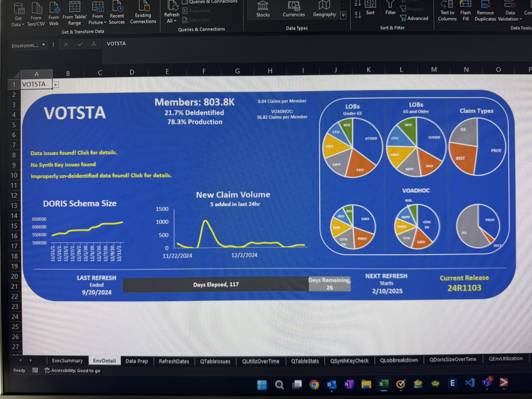532x399 pixels.
Task: Open the dropdown arrow in cell A1
Action: point(56,85)
